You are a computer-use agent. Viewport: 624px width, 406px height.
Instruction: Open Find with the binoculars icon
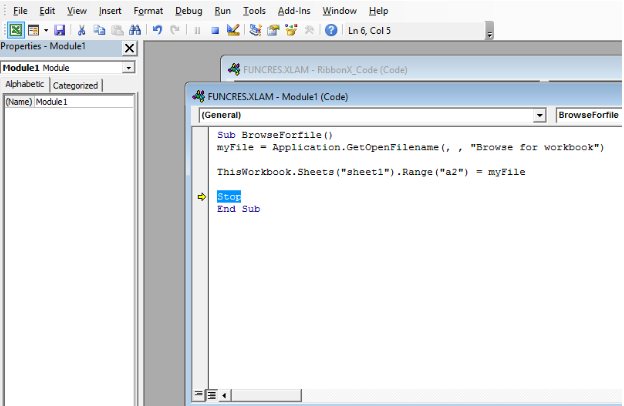click(x=135, y=30)
